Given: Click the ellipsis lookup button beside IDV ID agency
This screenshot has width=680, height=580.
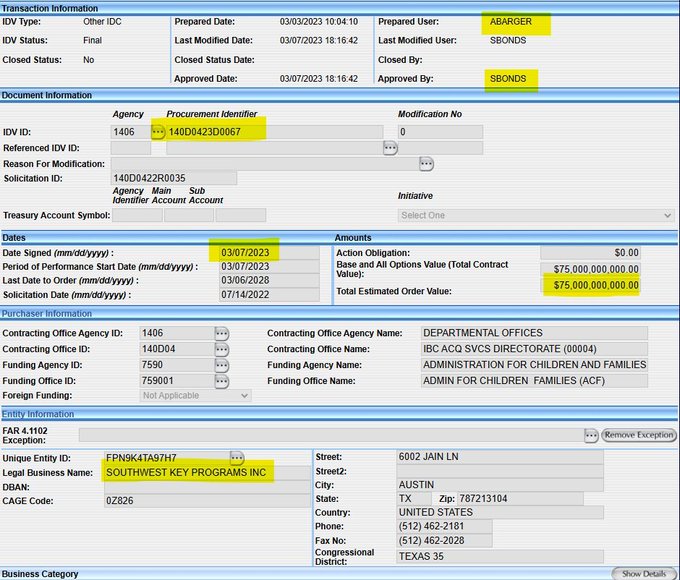Looking at the screenshot, I should coord(157,132).
